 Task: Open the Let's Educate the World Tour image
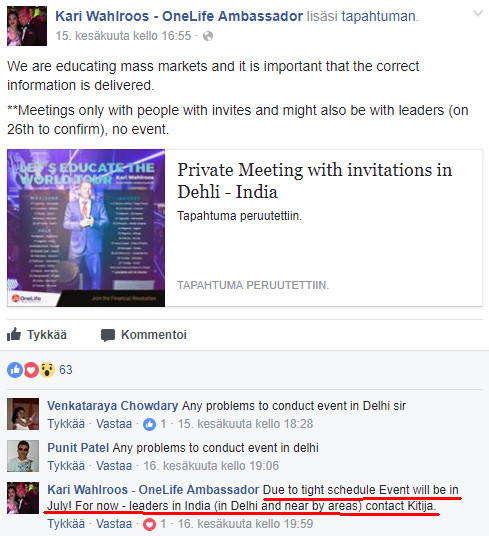86,228
